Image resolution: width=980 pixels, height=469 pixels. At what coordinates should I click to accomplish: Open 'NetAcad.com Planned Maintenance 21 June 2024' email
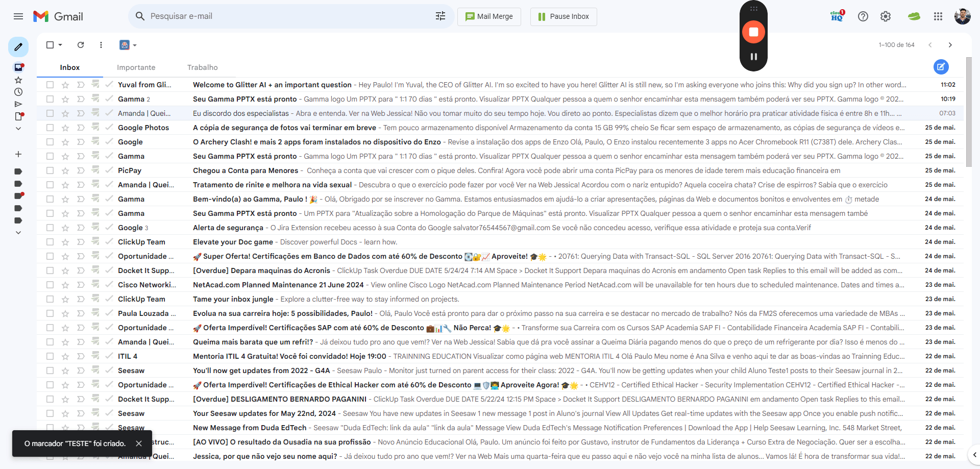point(500,285)
